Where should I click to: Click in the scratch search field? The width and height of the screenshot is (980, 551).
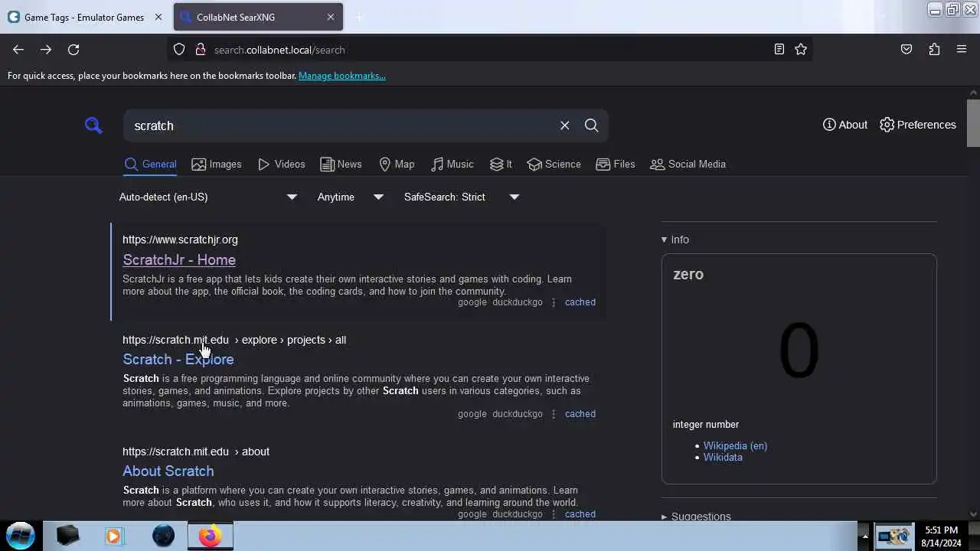coord(341,126)
